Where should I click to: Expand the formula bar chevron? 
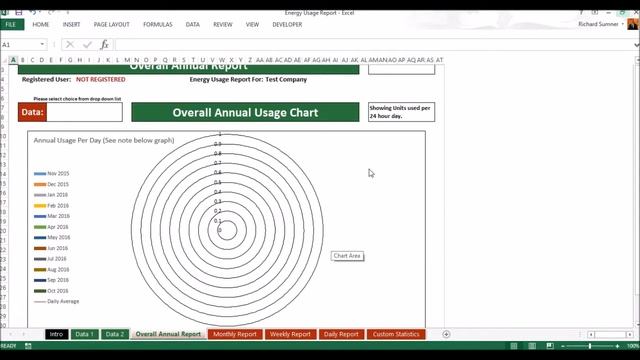[636, 45]
